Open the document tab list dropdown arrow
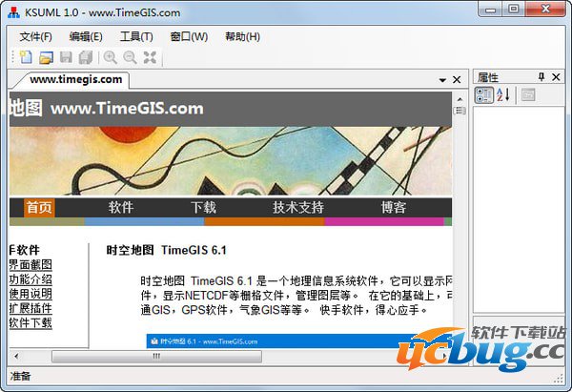Screen dimensions: 572x392 (442, 80)
